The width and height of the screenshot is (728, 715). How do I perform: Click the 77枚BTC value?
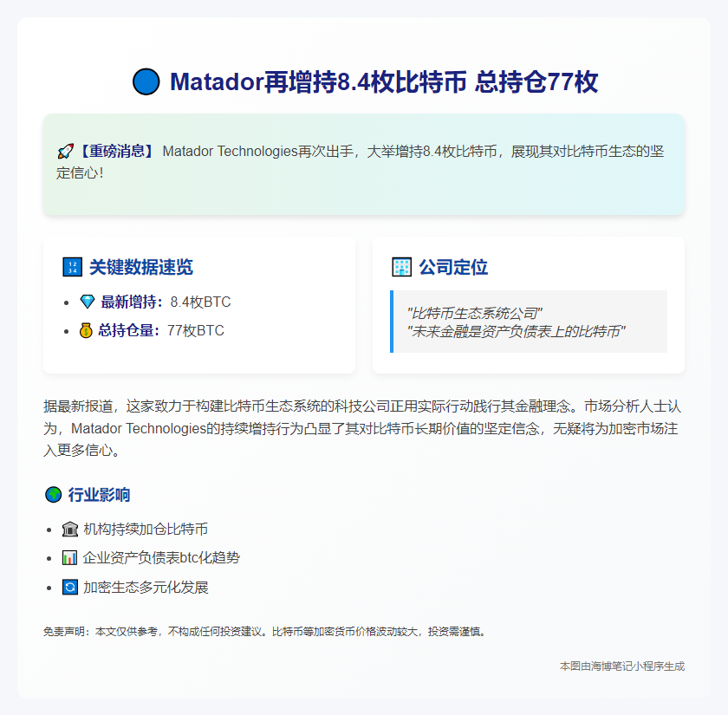196,330
